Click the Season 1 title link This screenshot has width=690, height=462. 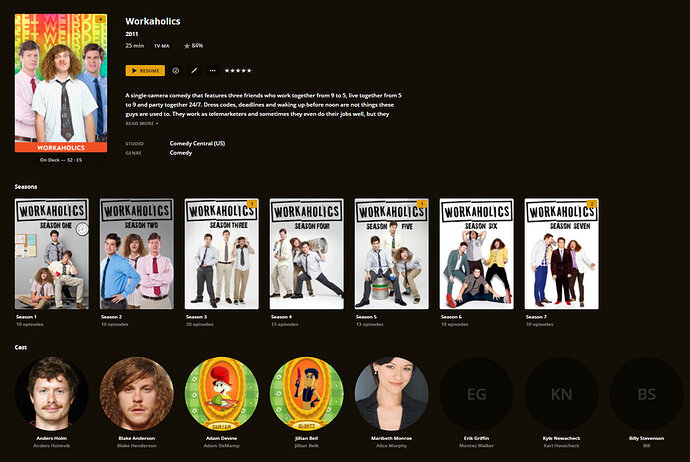[x=26, y=317]
